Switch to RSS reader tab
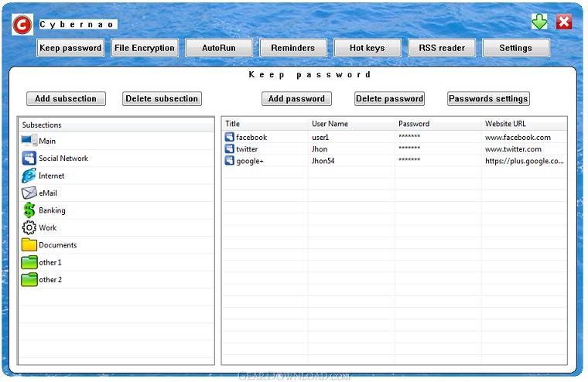The height and width of the screenshot is (382, 588). click(x=442, y=48)
